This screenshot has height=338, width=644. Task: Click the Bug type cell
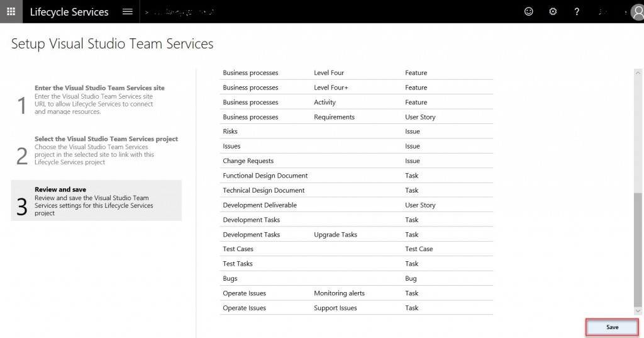point(411,279)
